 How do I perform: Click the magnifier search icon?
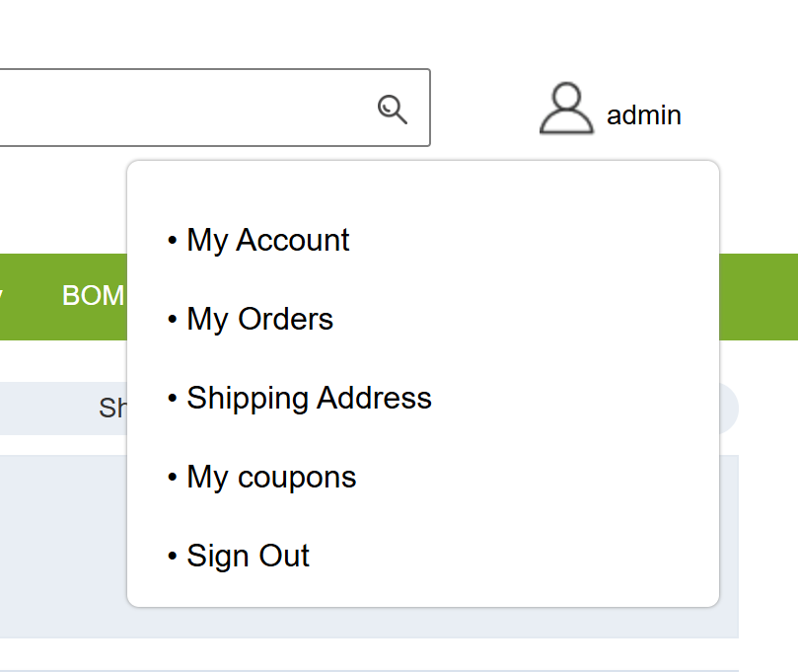tap(393, 110)
